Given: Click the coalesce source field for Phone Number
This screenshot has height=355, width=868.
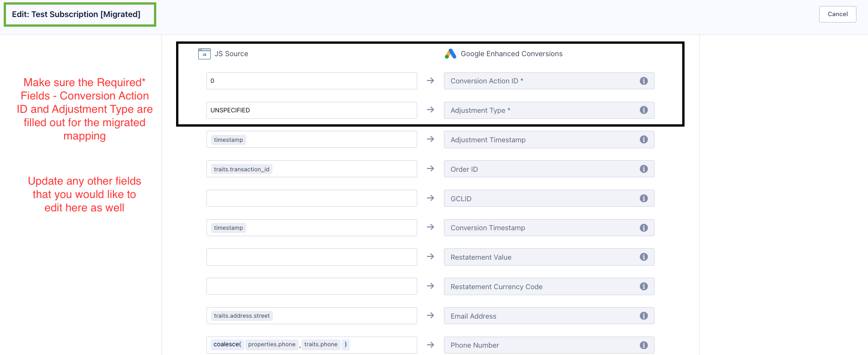Looking at the screenshot, I should click(312, 345).
